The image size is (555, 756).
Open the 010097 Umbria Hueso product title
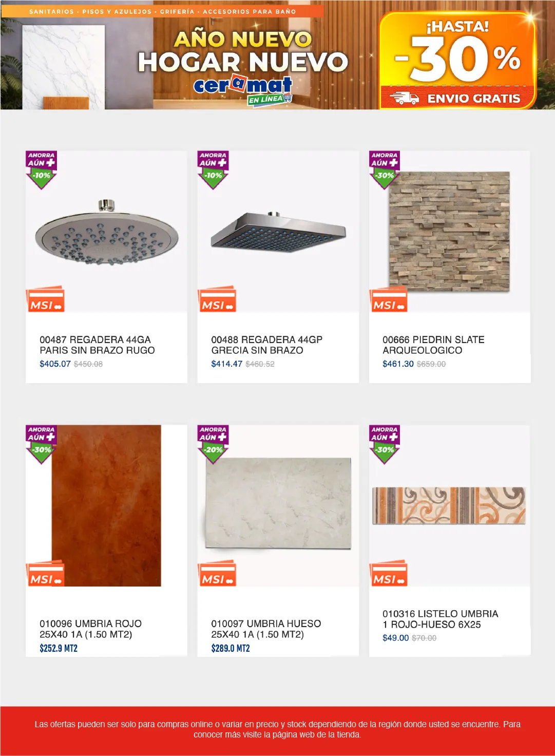click(x=266, y=629)
